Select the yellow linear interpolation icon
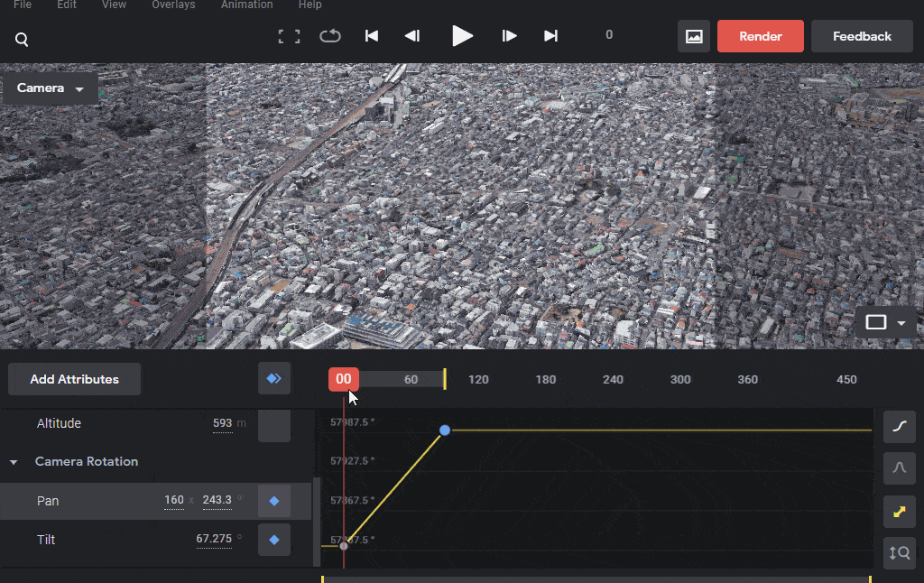The image size is (924, 583). [900, 511]
